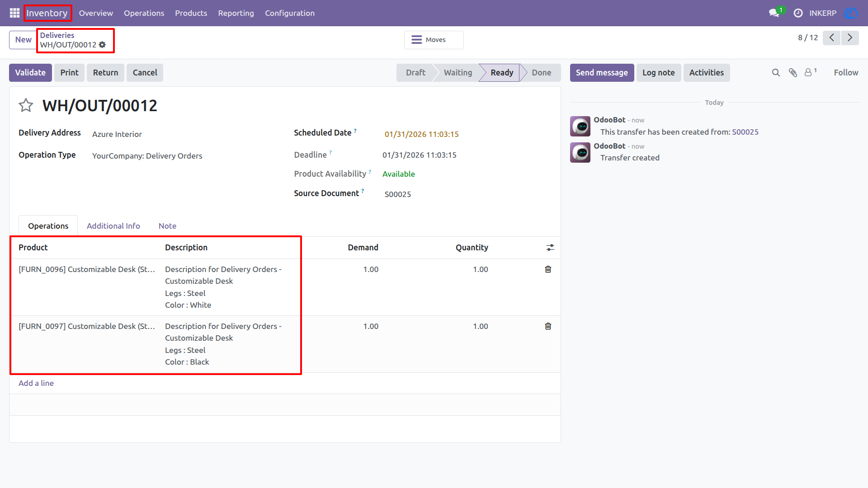This screenshot has height=488, width=868.
Task: Follow this document
Action: click(x=846, y=73)
